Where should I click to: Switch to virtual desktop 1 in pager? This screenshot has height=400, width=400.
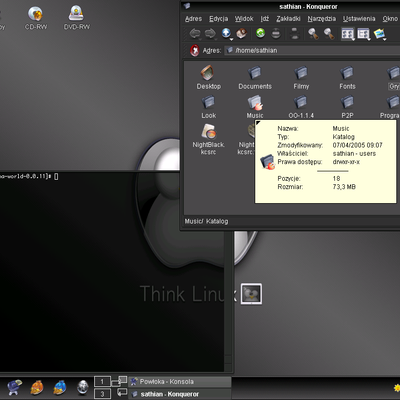(102, 381)
